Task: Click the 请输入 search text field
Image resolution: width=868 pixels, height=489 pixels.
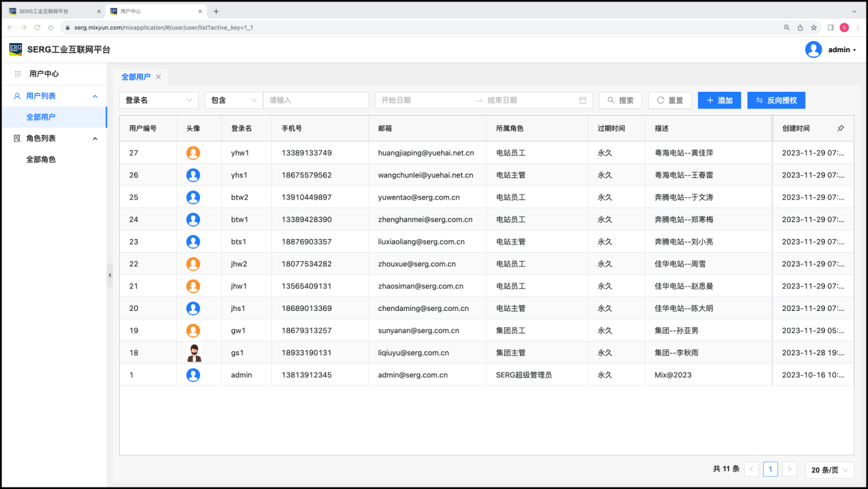Action: (315, 100)
